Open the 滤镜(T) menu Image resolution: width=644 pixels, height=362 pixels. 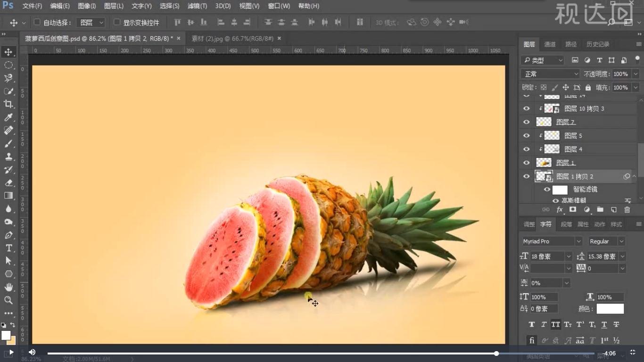[x=197, y=6]
